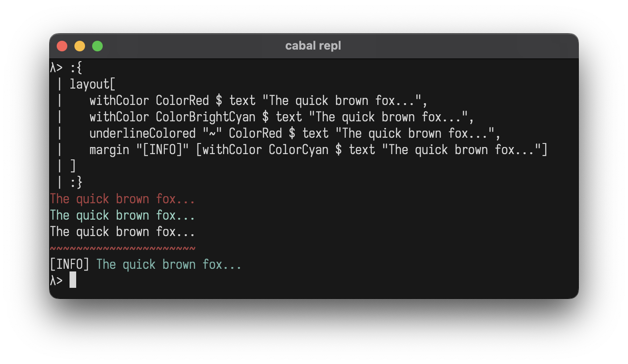Place cursor on "ColorBrightCyan" in the code
The width and height of the screenshot is (628, 364).
tap(205, 117)
